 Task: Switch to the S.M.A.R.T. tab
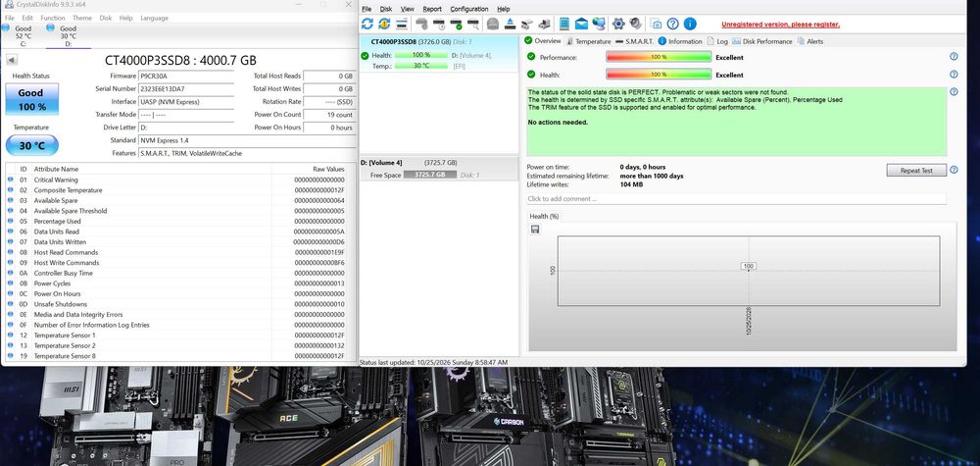[x=634, y=41]
